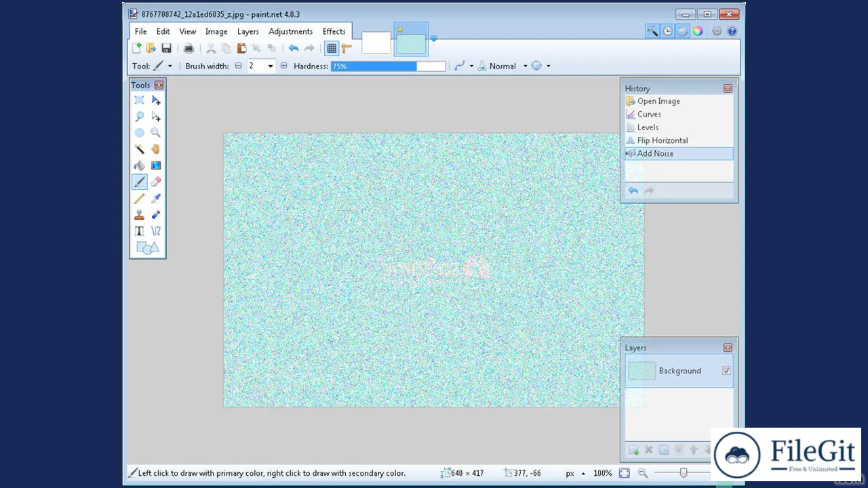Uncheck the Background layer visibility checkbox
This screenshot has width=868, height=488.
click(726, 371)
